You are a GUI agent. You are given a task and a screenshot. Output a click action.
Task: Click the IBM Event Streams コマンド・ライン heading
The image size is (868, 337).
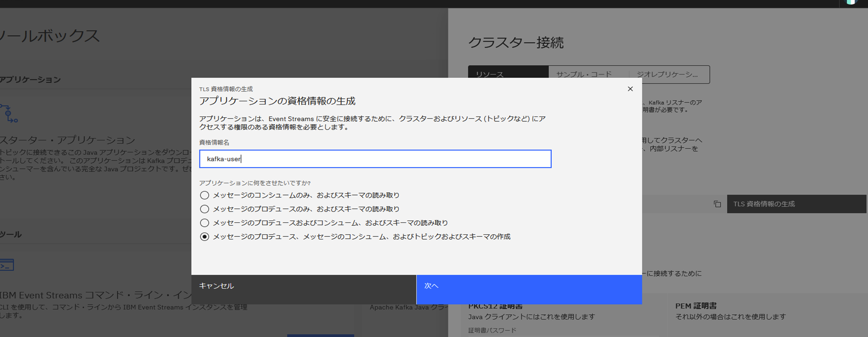tap(96, 295)
